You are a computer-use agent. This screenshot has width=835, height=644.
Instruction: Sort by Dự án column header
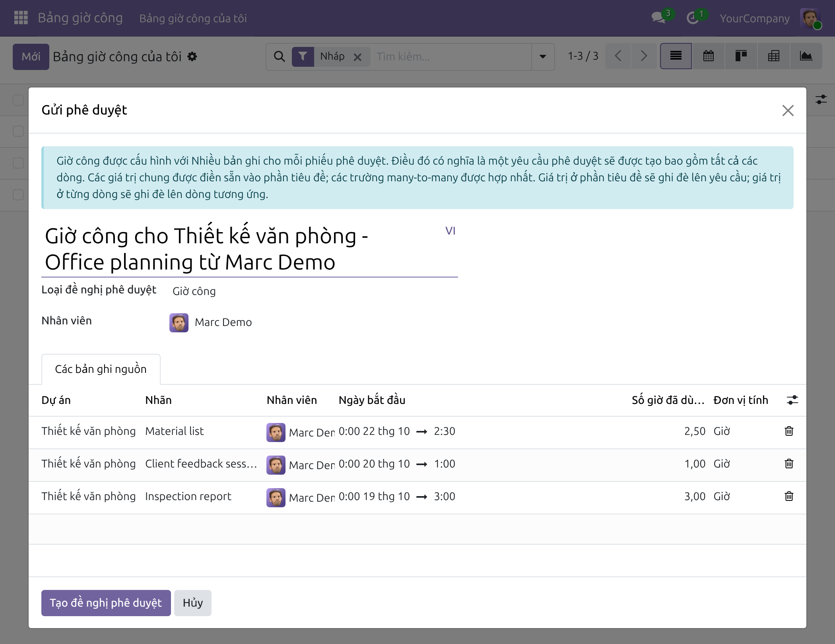pyautogui.click(x=56, y=400)
